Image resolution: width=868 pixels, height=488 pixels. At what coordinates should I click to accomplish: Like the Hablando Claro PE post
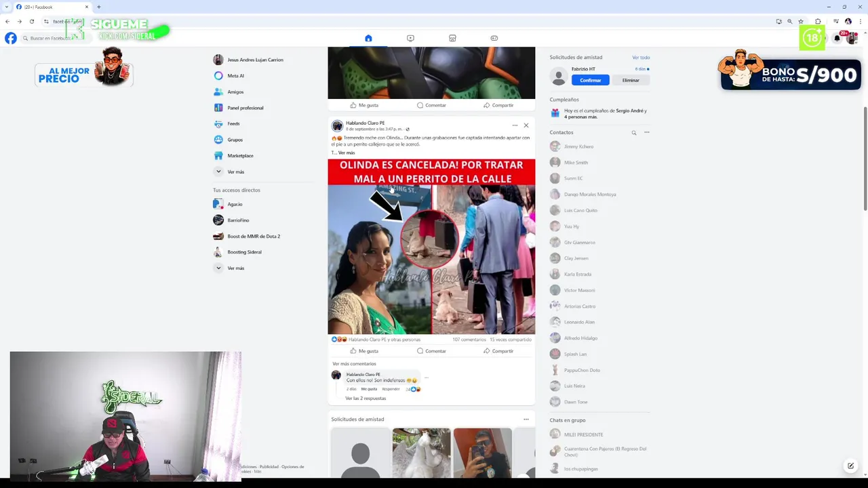(x=364, y=351)
